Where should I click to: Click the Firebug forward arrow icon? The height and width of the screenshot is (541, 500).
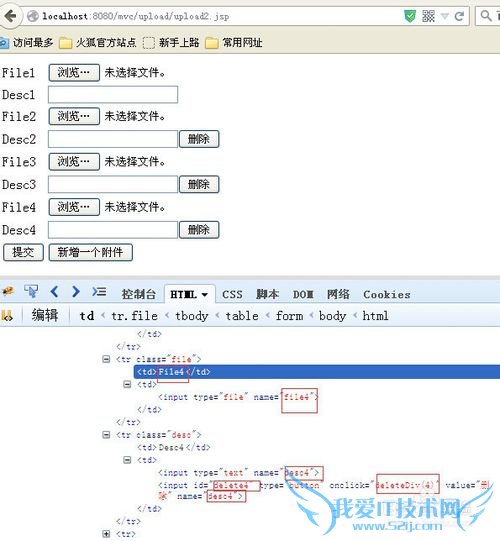click(76, 292)
